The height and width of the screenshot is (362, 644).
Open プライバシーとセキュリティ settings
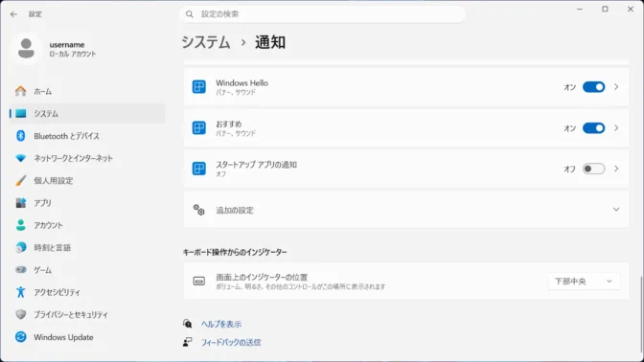(x=87, y=314)
